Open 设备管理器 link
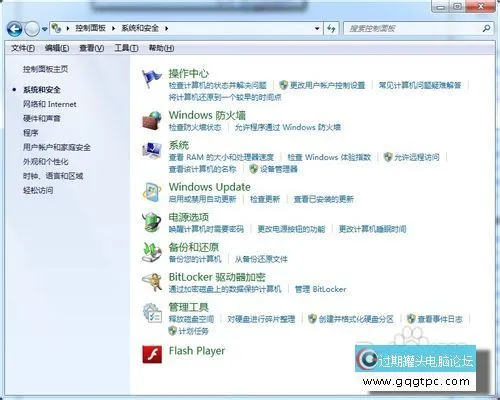Image resolution: width=500 pixels, height=400 pixels. (279, 169)
